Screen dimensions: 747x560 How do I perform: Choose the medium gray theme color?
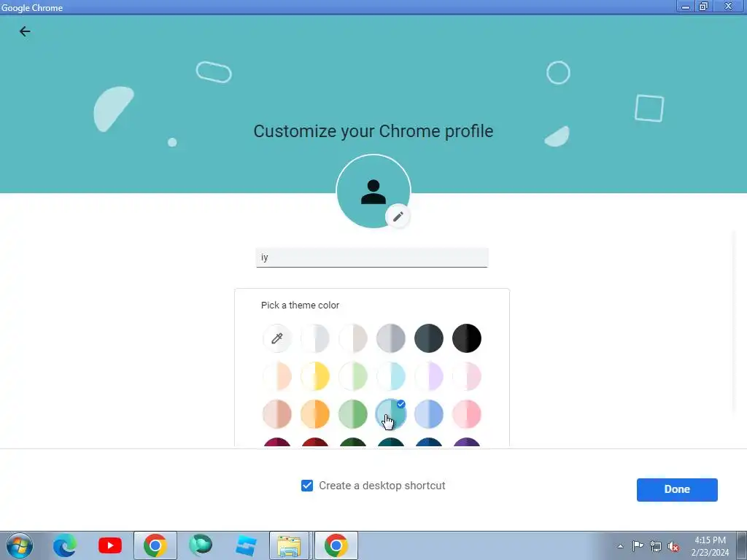pos(391,338)
